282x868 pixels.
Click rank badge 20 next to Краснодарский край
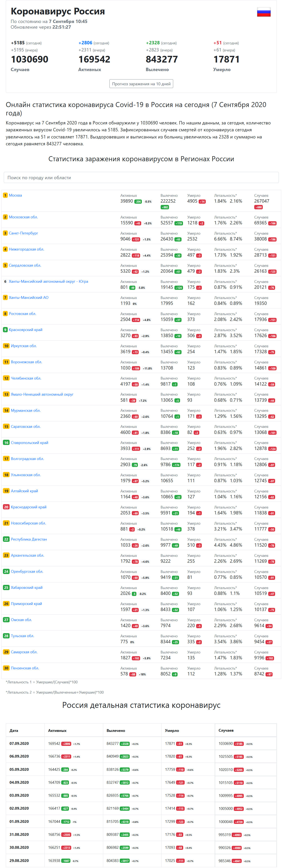[6, 507]
